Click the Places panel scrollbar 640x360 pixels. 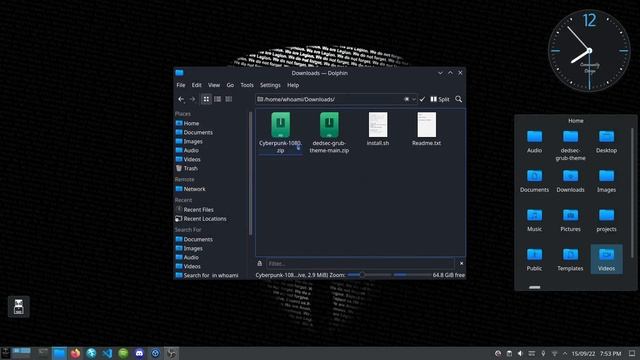coord(250,173)
